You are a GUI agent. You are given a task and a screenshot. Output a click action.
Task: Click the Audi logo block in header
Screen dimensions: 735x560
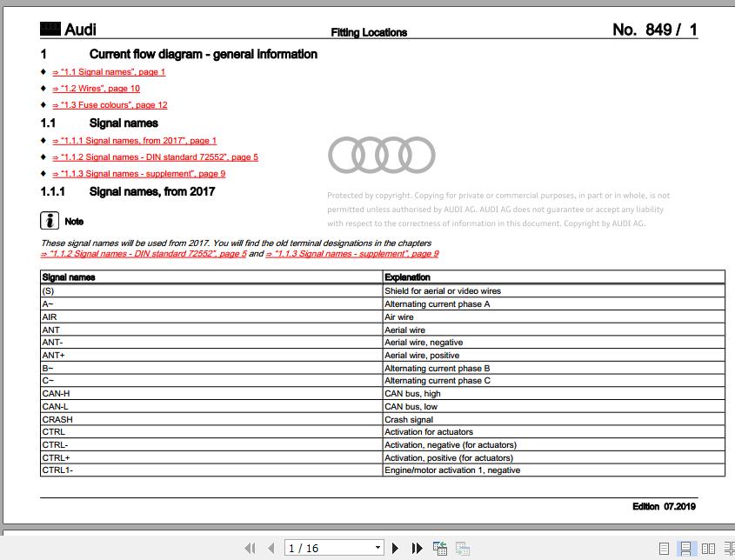(50, 29)
